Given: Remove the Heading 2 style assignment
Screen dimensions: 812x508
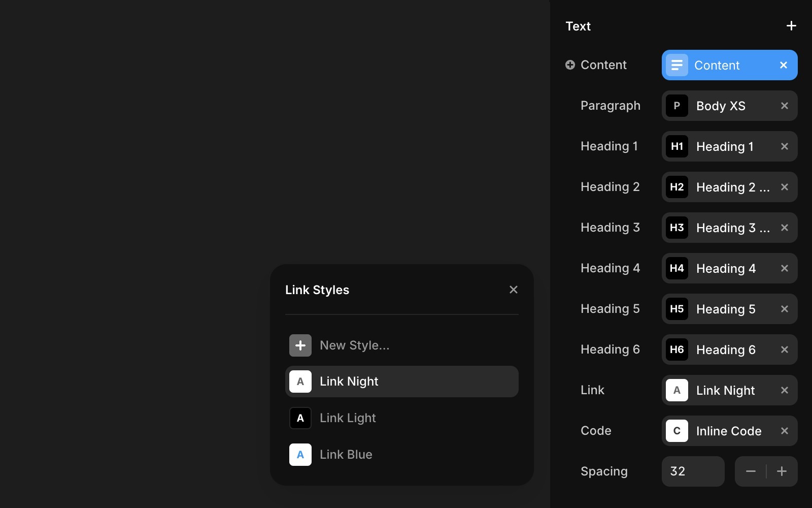Looking at the screenshot, I should [784, 187].
